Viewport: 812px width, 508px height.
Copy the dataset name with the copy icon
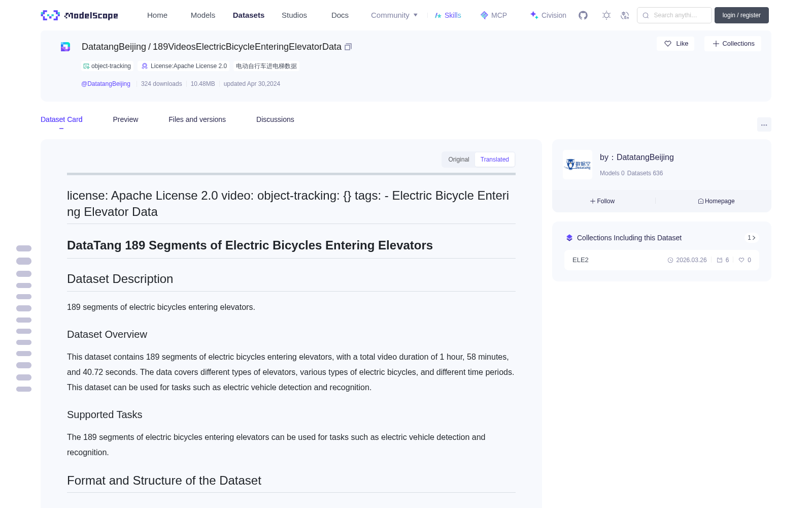pyautogui.click(x=348, y=47)
